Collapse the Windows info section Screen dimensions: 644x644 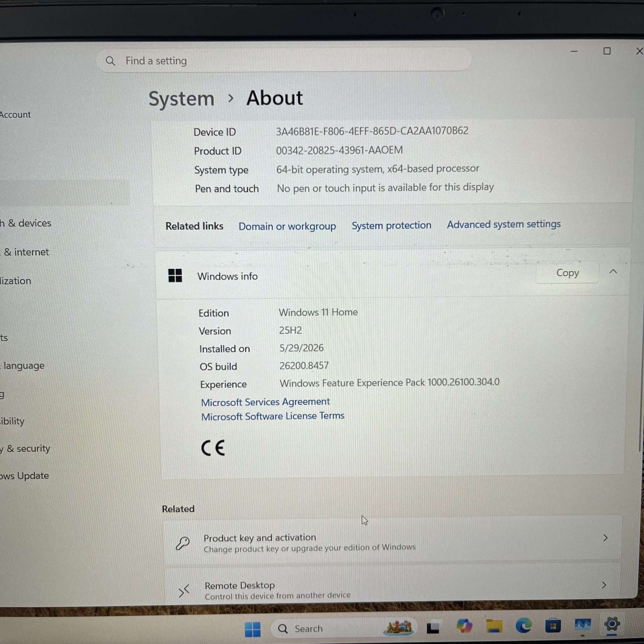613,272
